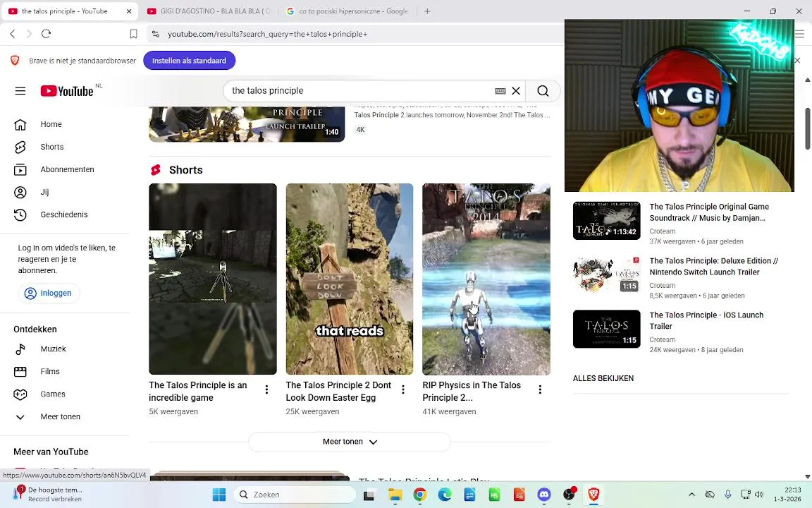The width and height of the screenshot is (812, 508).
Task: Open a new browser tab with plus
Action: coord(427,11)
